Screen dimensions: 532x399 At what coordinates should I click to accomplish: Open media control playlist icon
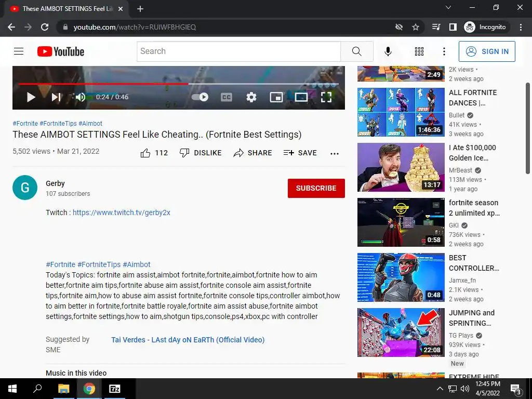(436, 27)
